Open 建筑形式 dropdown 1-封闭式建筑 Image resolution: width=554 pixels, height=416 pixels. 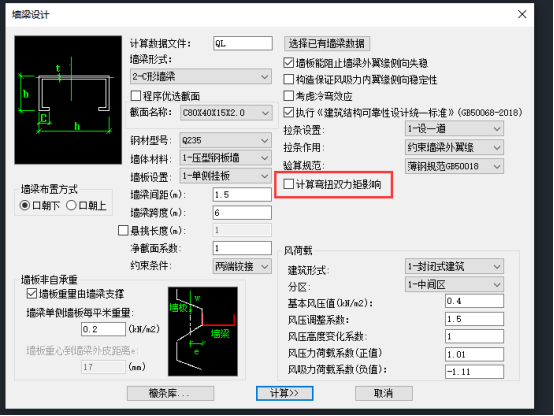[454, 266]
